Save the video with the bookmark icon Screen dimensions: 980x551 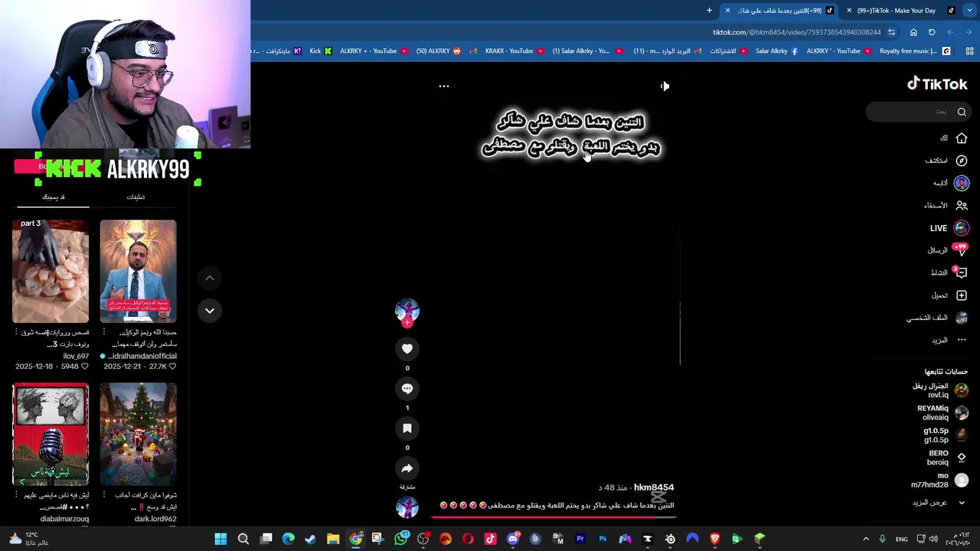pos(407,429)
